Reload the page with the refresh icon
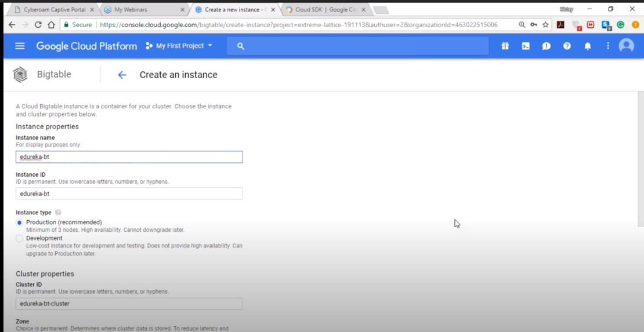This screenshot has width=644, height=332. click(38, 24)
